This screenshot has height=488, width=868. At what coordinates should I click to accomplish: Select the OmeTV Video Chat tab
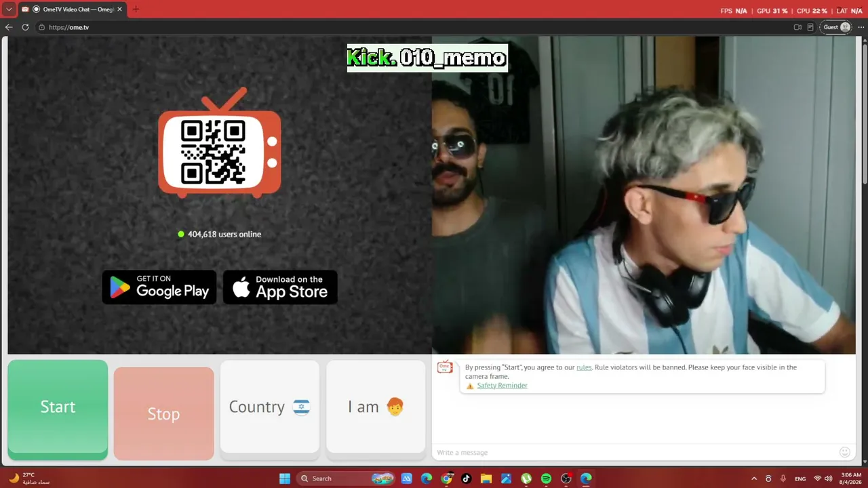coord(71,9)
